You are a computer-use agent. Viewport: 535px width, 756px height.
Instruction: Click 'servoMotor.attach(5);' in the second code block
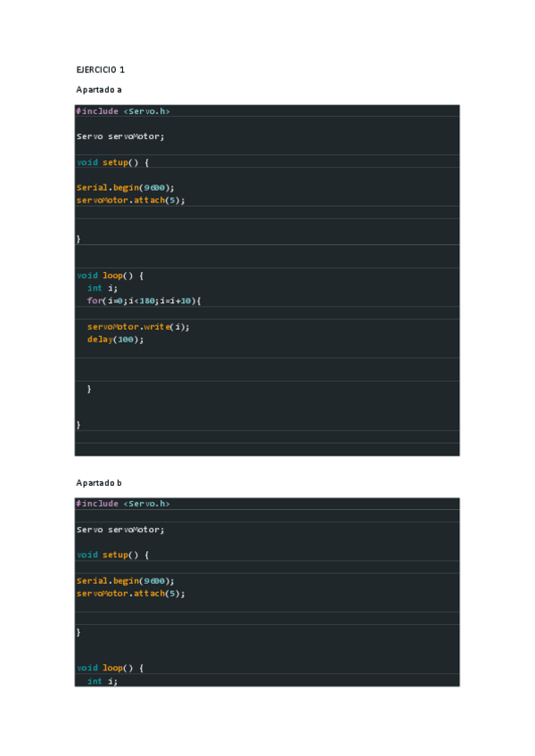click(x=131, y=594)
